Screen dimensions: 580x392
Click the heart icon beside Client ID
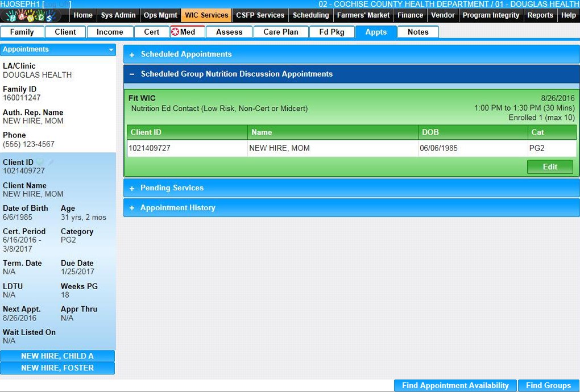coord(40,162)
